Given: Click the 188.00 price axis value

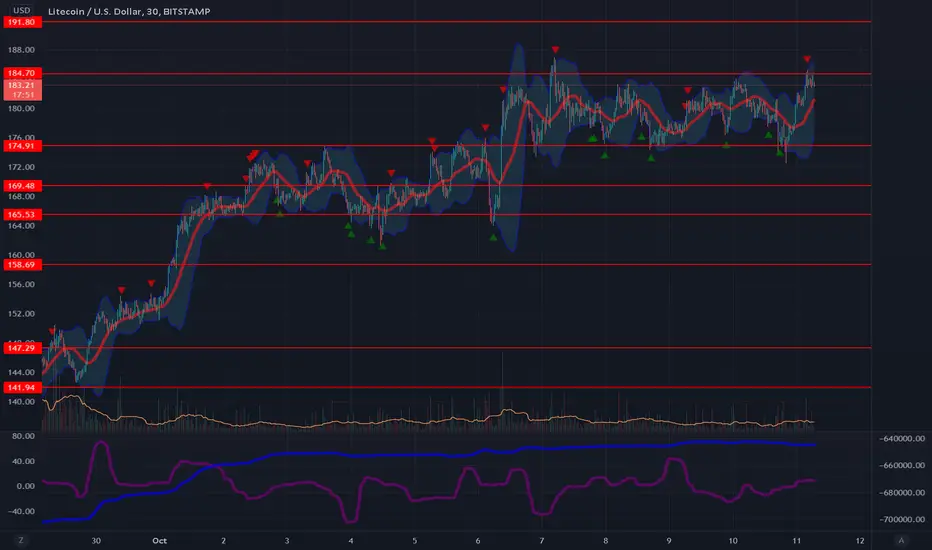Looking at the screenshot, I should pos(21,50).
